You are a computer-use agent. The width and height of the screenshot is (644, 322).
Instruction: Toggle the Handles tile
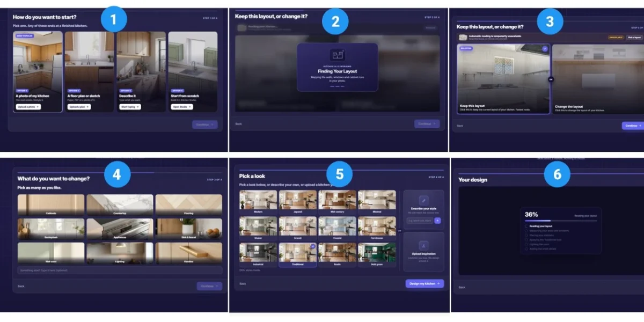pos(189,253)
